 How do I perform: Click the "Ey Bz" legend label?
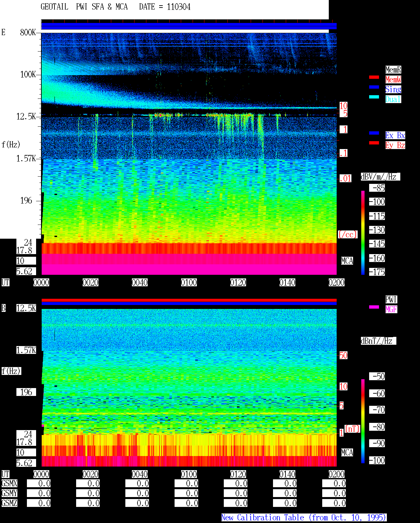pos(395,145)
